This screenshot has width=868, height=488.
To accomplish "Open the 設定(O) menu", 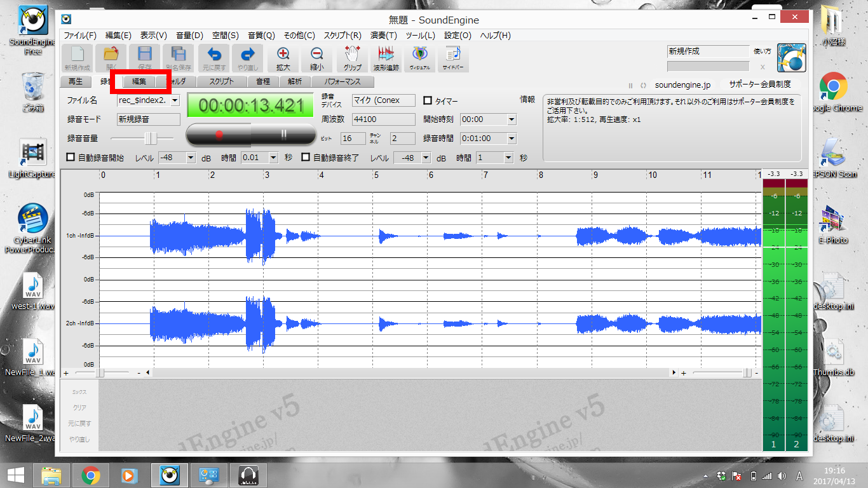I will pyautogui.click(x=458, y=36).
